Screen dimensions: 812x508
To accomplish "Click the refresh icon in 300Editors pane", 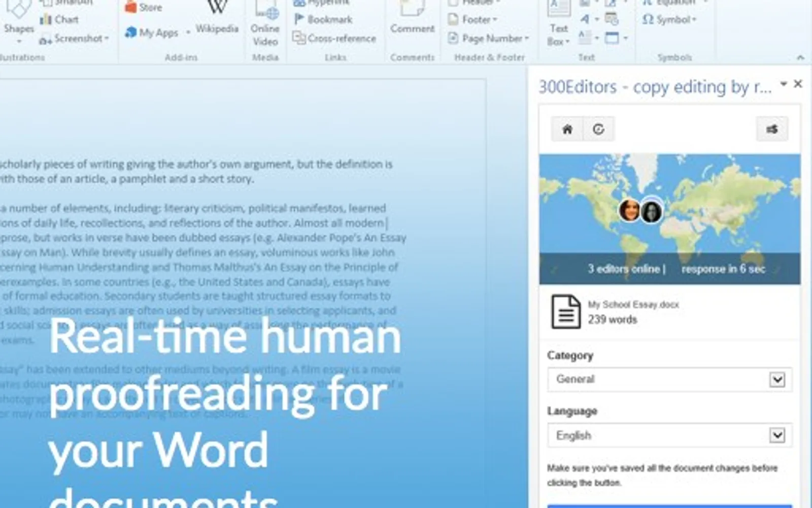I will [x=599, y=129].
